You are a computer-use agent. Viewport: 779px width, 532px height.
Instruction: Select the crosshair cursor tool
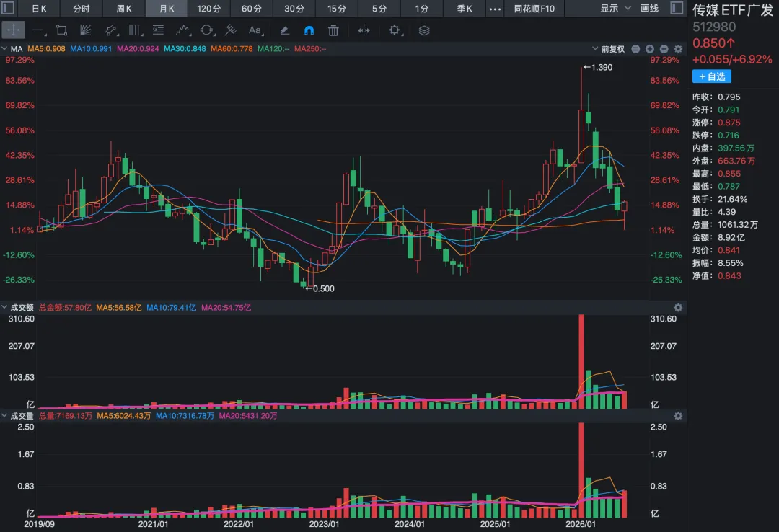[14, 30]
